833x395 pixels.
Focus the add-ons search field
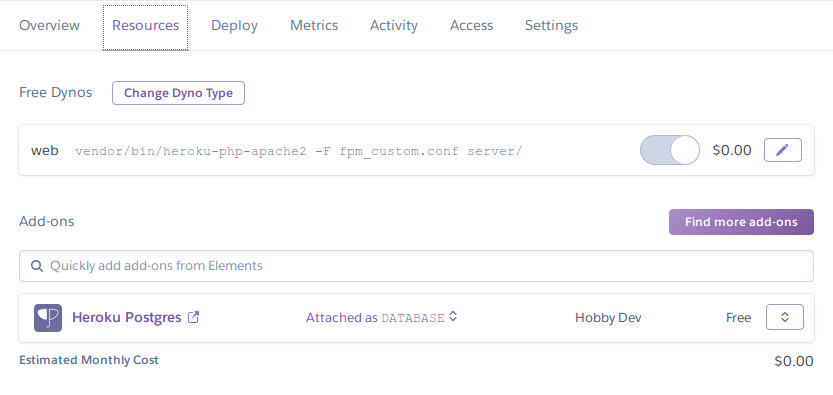[416, 266]
